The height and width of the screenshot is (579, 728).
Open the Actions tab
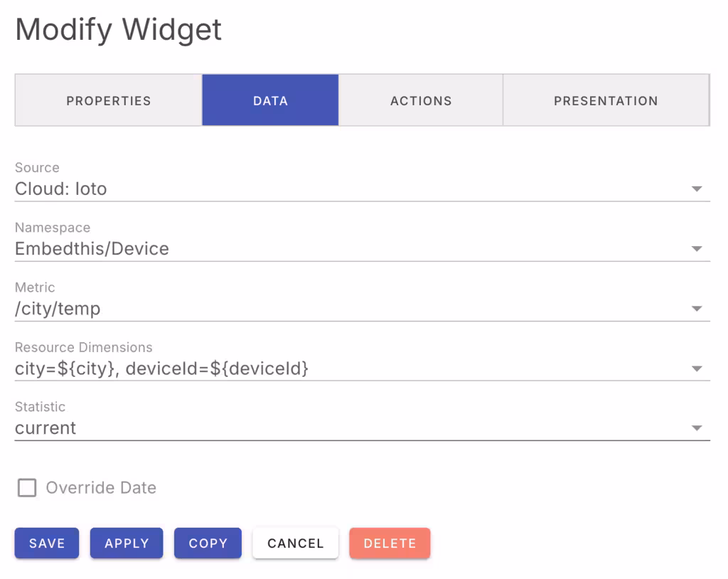coord(421,100)
